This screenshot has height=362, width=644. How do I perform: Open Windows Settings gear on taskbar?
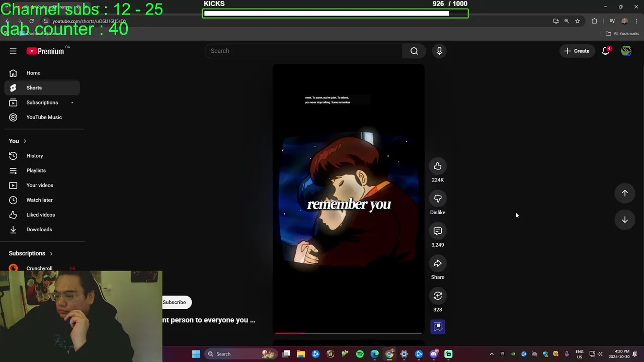[x=404, y=354]
